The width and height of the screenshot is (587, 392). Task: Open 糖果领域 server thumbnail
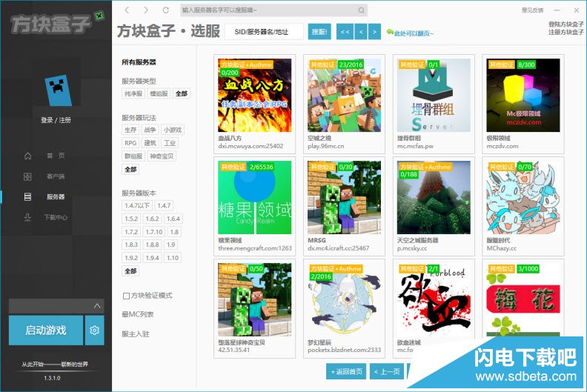coord(254,197)
